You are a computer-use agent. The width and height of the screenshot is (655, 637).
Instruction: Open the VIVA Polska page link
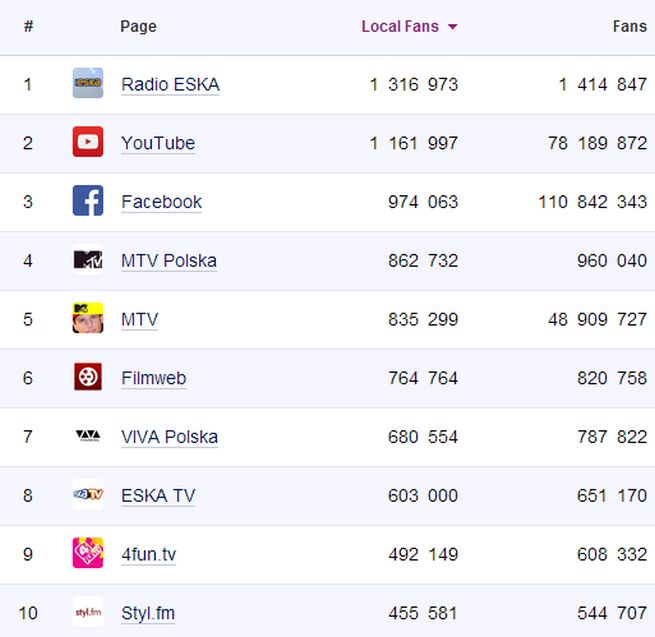pyautogui.click(x=169, y=437)
